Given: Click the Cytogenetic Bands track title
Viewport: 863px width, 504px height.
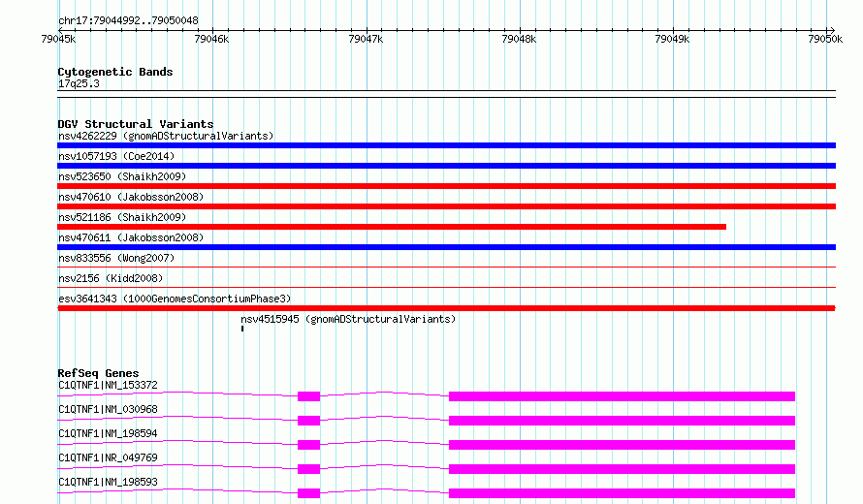Looking at the screenshot, I should [115, 72].
